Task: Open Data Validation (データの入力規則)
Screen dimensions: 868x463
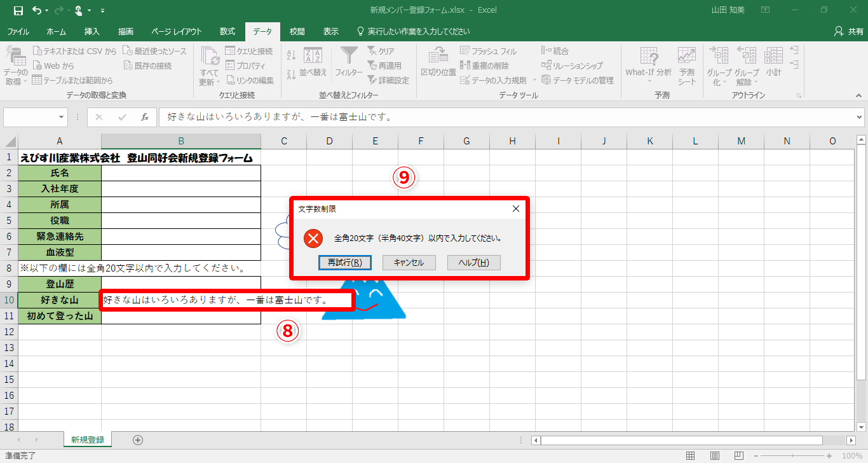Action: point(493,80)
